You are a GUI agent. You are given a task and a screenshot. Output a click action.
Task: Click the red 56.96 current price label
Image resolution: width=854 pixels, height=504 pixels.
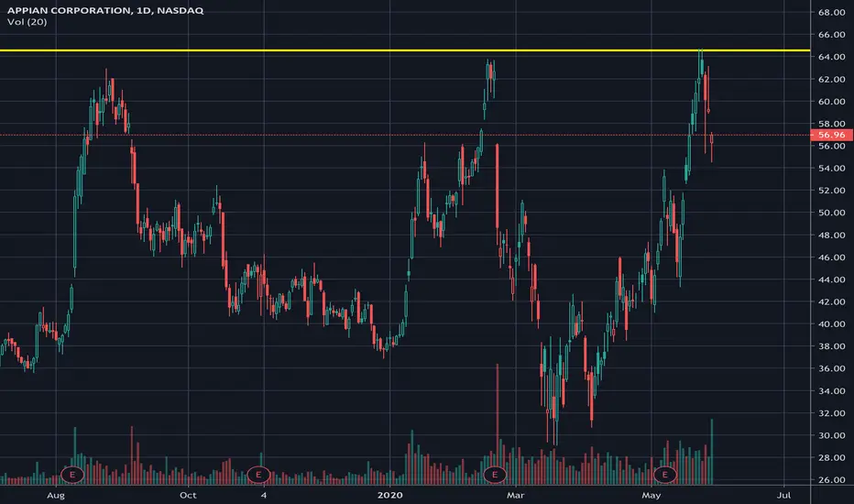click(831, 135)
